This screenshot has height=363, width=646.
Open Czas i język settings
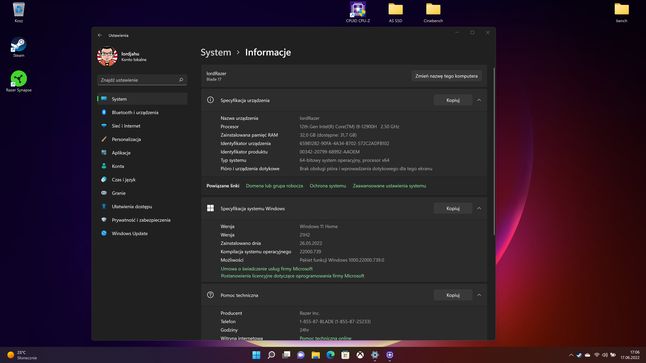pos(142,180)
